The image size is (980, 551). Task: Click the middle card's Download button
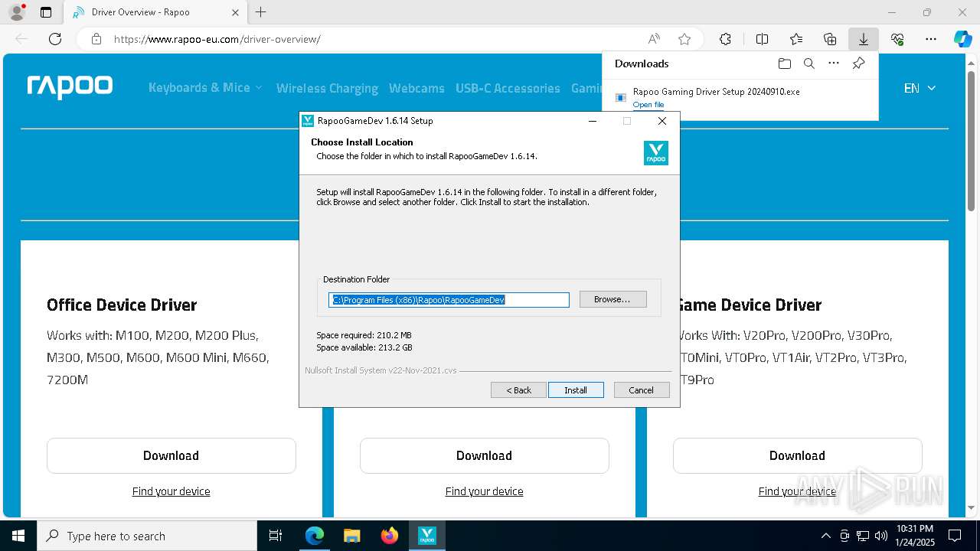click(485, 455)
